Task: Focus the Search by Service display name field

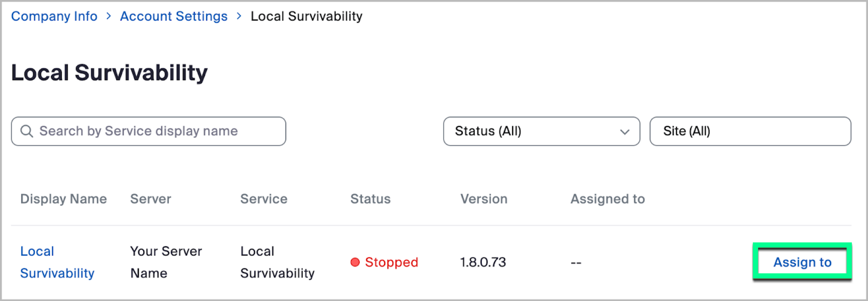Action: [157, 131]
